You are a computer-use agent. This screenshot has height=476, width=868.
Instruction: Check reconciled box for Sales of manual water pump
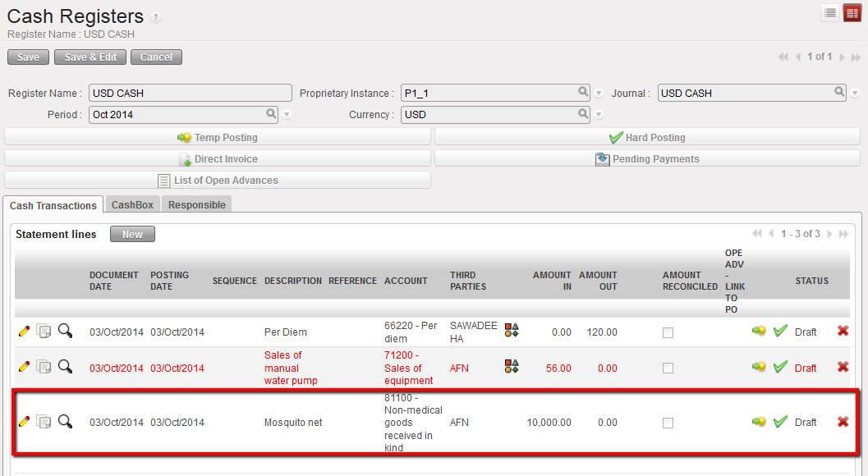point(668,368)
